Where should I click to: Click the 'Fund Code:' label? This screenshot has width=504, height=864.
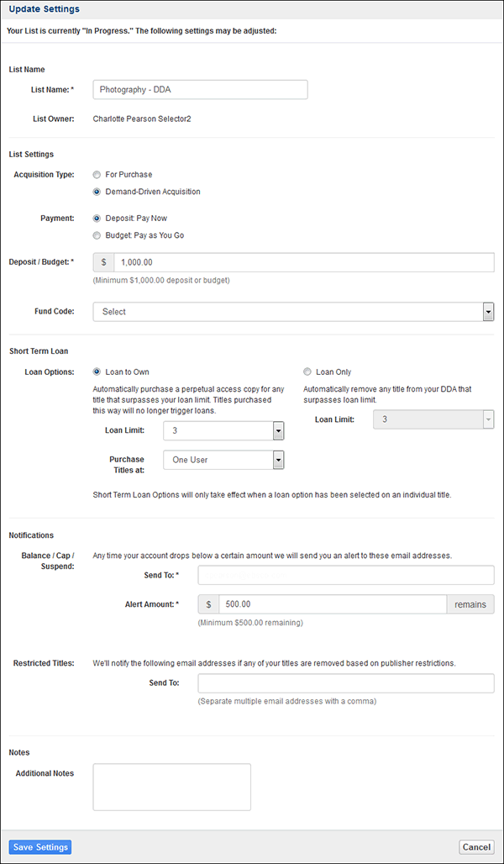[x=55, y=311]
